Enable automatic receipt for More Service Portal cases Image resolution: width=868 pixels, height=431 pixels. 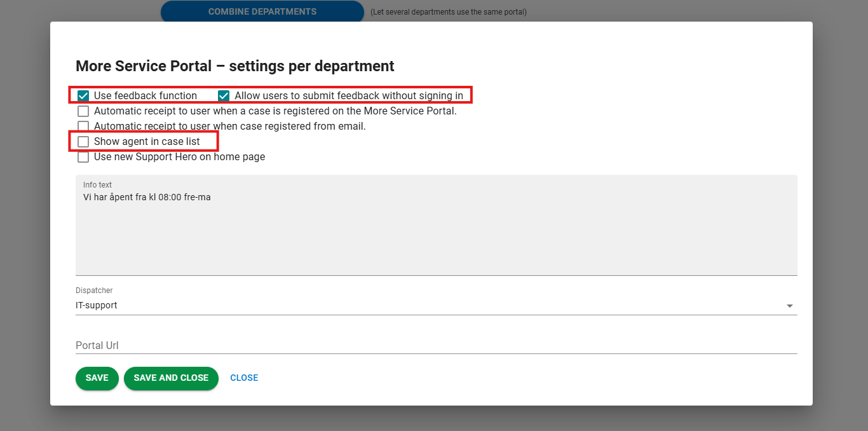(83, 111)
